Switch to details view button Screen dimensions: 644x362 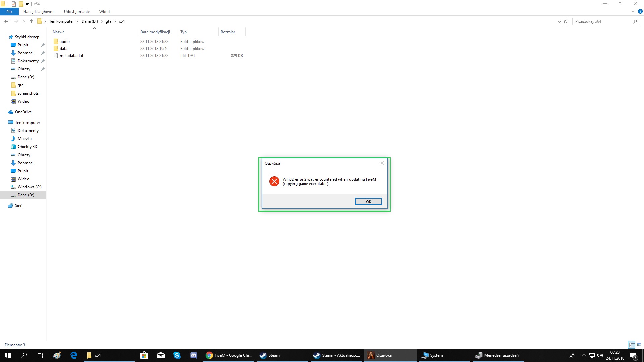[x=632, y=345]
